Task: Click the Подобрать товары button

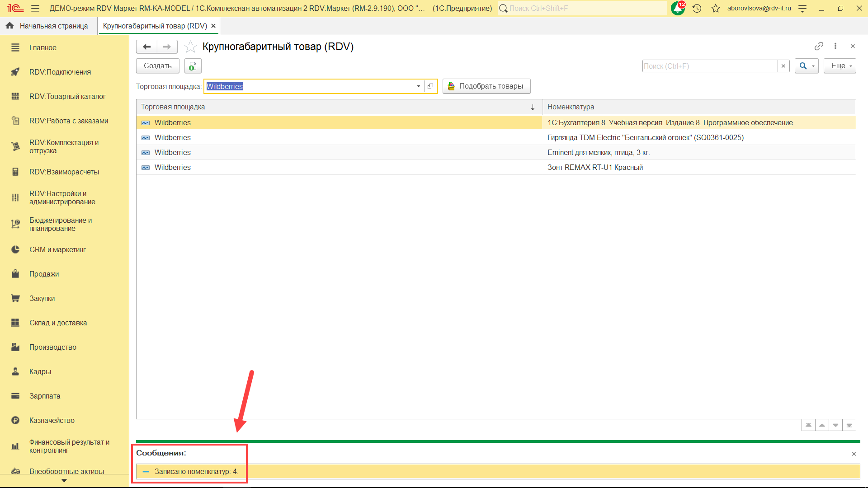Action: click(x=486, y=86)
